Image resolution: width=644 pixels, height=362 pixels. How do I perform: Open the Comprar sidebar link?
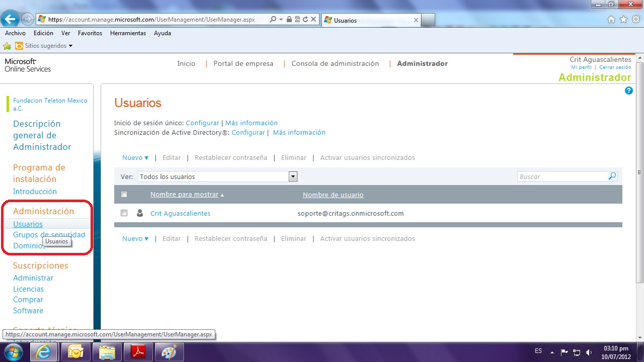[28, 300]
